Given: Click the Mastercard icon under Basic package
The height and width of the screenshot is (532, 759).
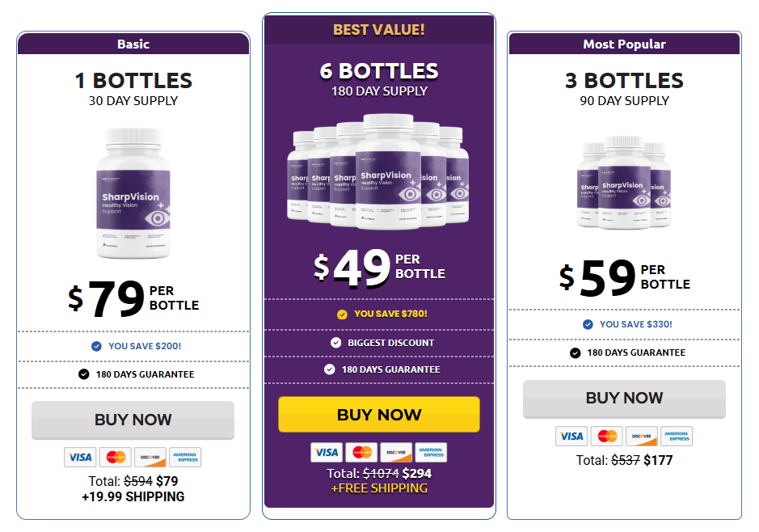Looking at the screenshot, I should click(116, 457).
